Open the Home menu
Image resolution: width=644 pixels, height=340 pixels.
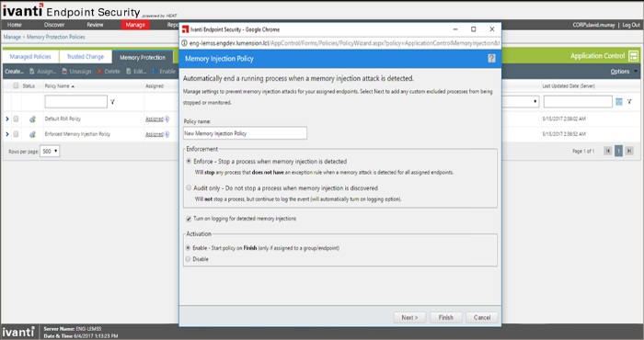pos(15,25)
